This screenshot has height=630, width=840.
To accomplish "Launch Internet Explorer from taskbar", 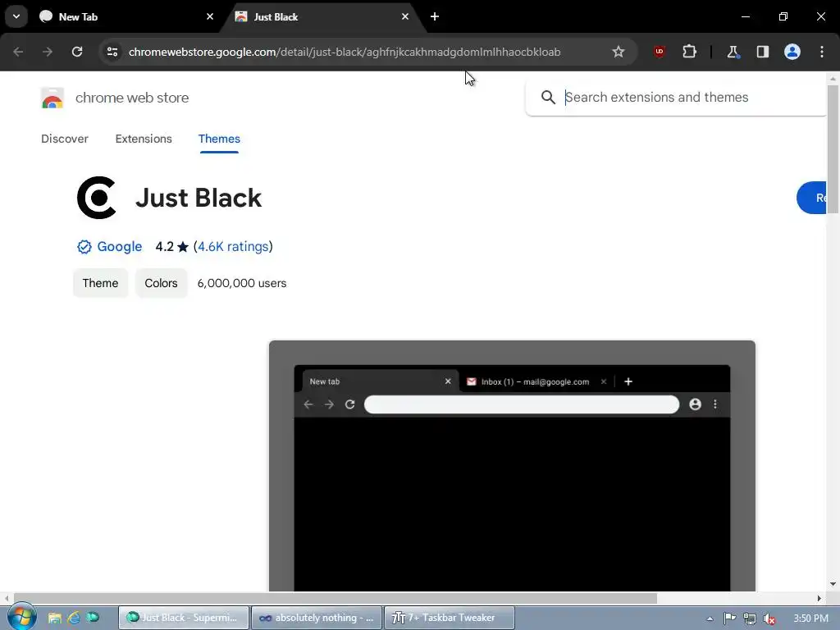I will click(x=73, y=618).
